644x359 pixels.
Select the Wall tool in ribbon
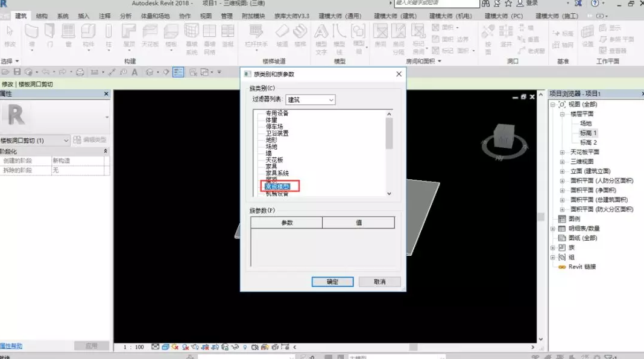click(31, 36)
